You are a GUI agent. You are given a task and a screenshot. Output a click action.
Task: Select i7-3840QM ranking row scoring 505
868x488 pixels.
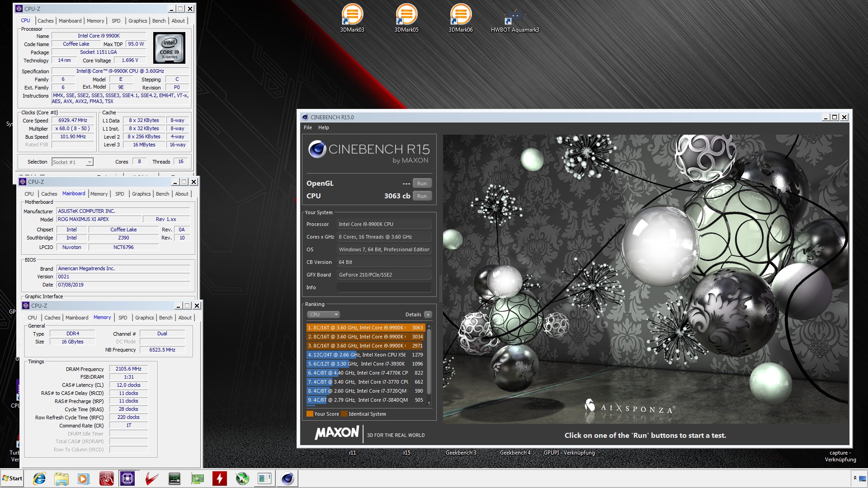(x=365, y=400)
